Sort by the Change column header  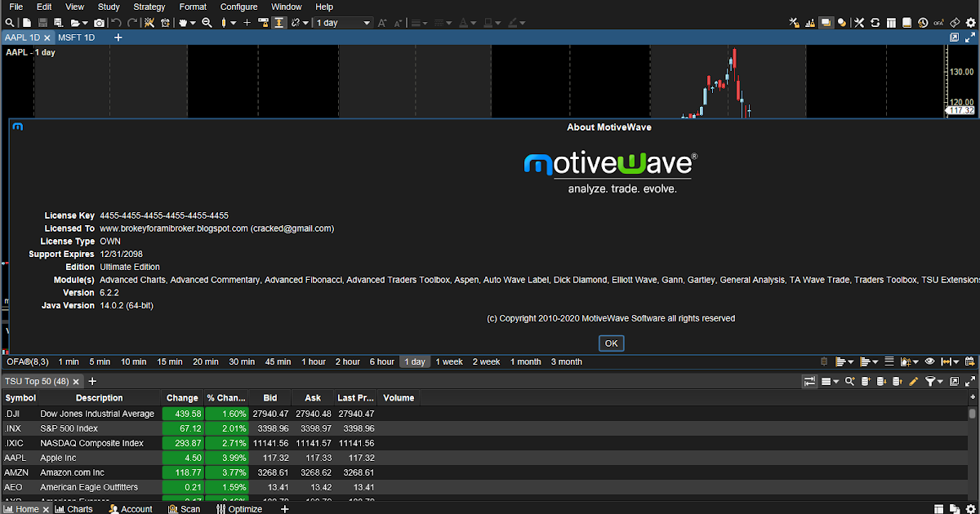pos(182,398)
